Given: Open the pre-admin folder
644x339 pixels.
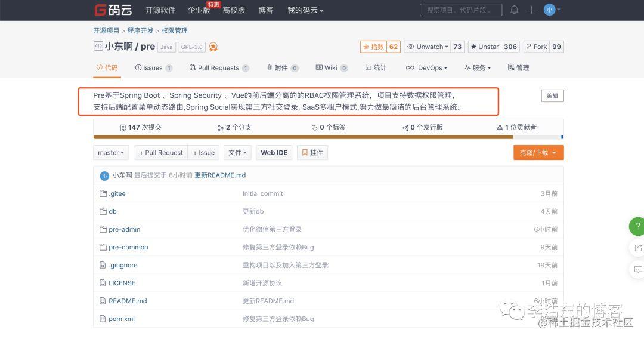Looking at the screenshot, I should point(125,229).
